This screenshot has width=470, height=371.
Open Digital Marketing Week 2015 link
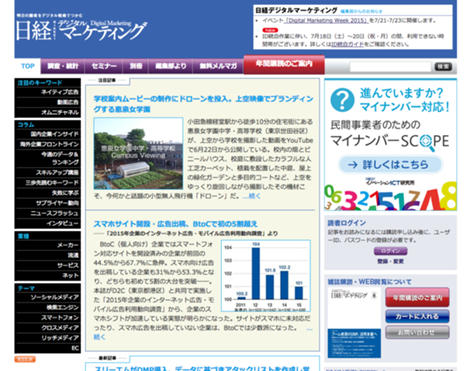pyautogui.click(x=326, y=21)
